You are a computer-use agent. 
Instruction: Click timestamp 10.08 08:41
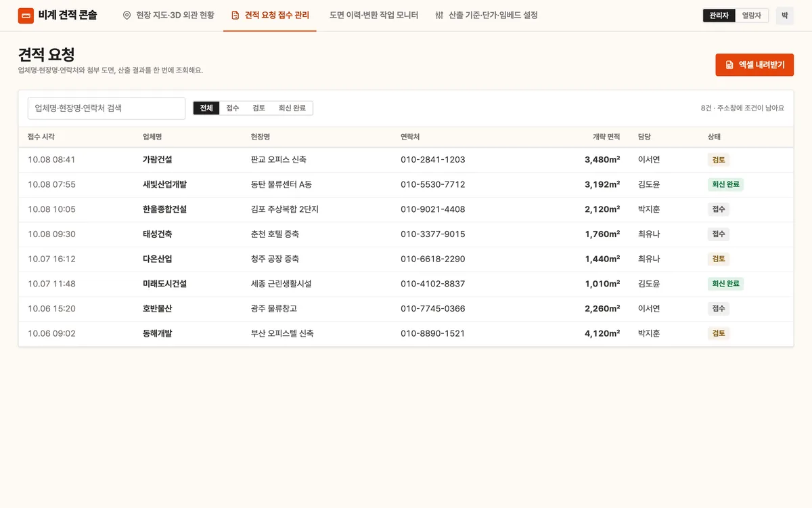[51, 160]
